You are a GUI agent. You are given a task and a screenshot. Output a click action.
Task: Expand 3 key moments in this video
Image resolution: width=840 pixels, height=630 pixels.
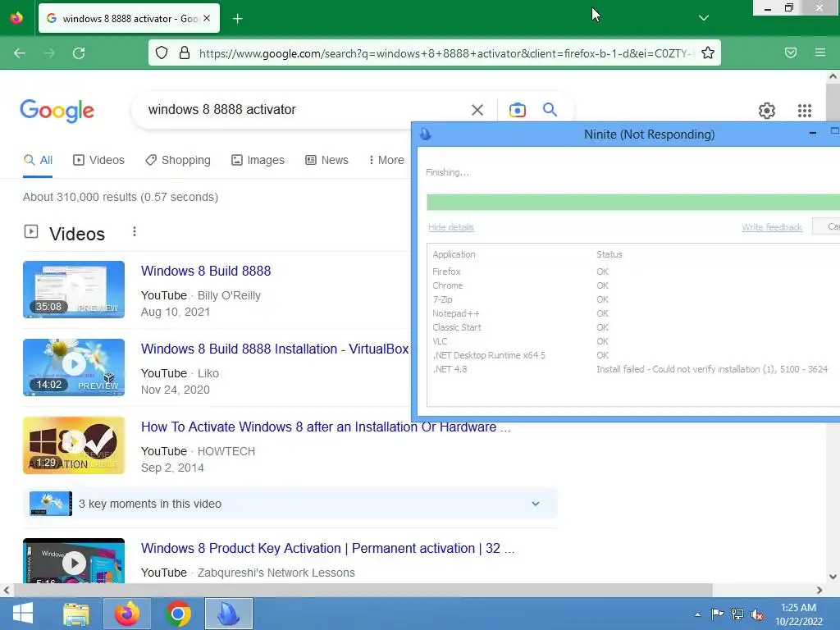290,504
